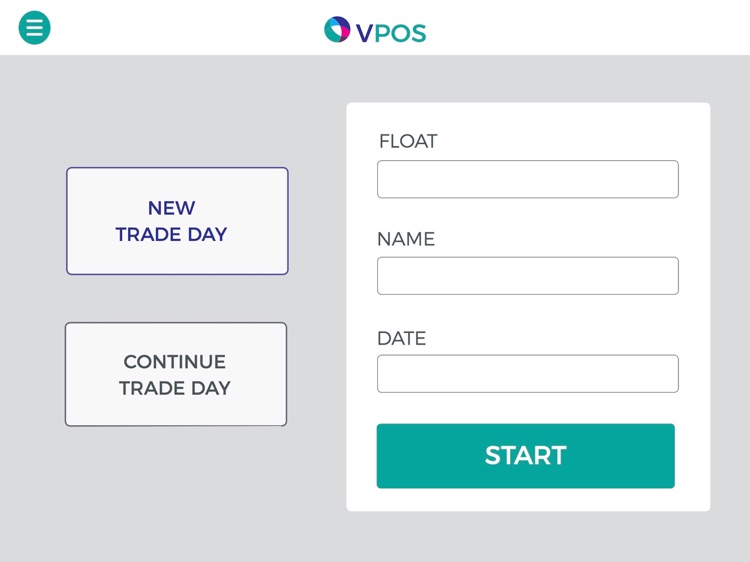Image resolution: width=750 pixels, height=562 pixels.
Task: Tap the white space below the START button
Action: tap(527, 500)
